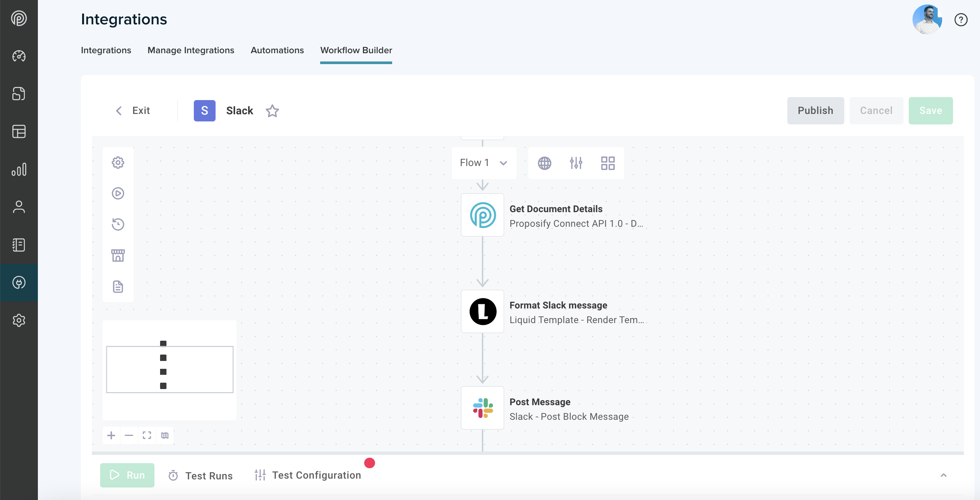
Task: Zoom in the canvas with the plus control
Action: pos(111,436)
